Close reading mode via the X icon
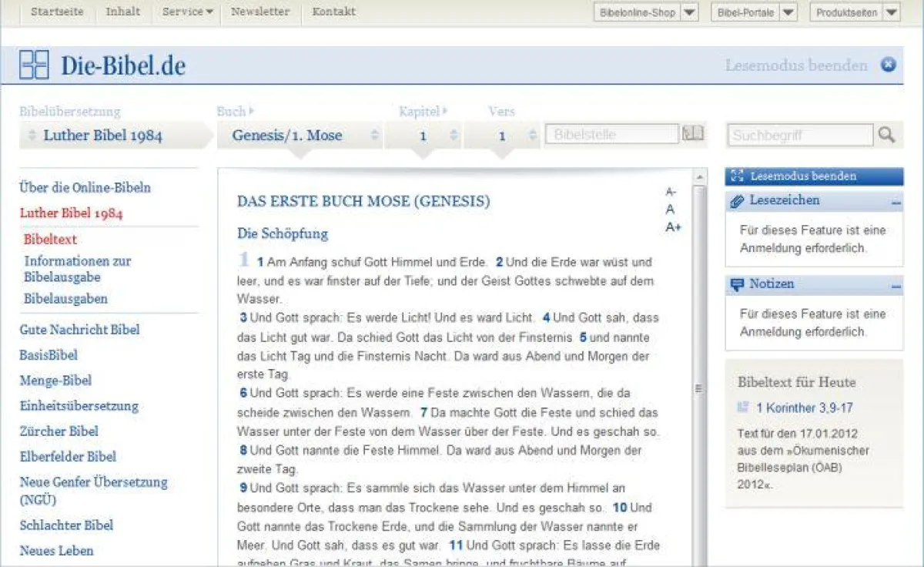Screen dimensions: 924x567 (x=889, y=65)
